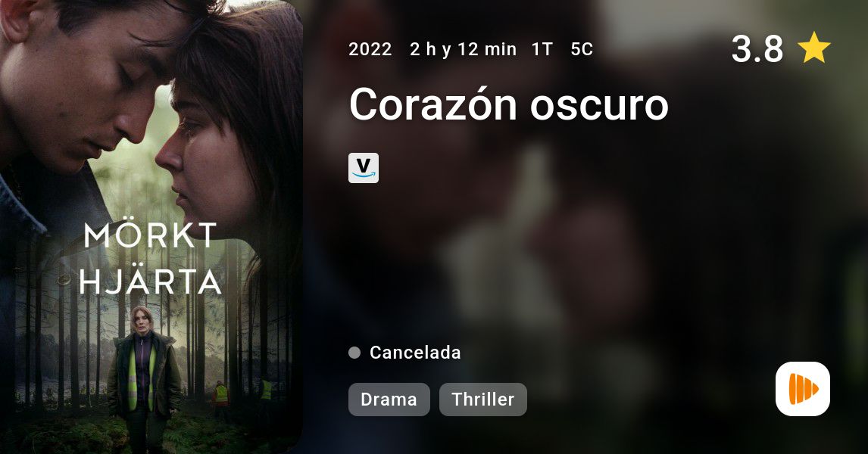The width and height of the screenshot is (868, 454).
Task: Select the Thriller genre tag
Action: [x=483, y=400]
